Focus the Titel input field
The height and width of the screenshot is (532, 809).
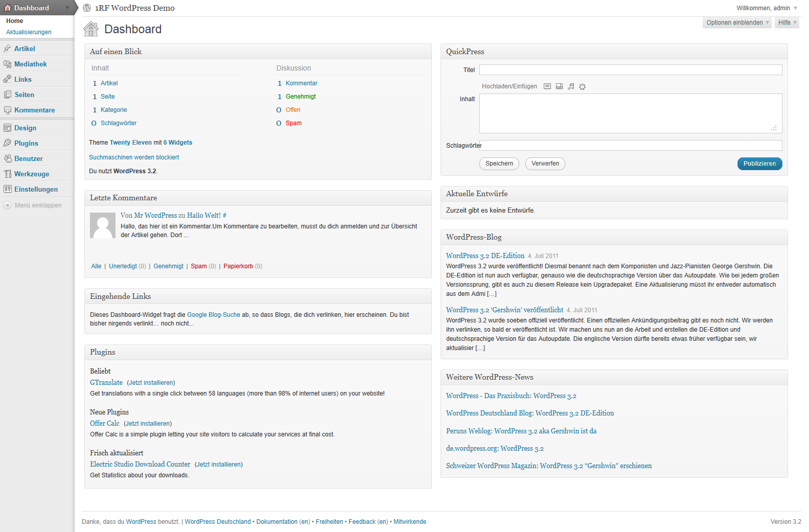(631, 70)
